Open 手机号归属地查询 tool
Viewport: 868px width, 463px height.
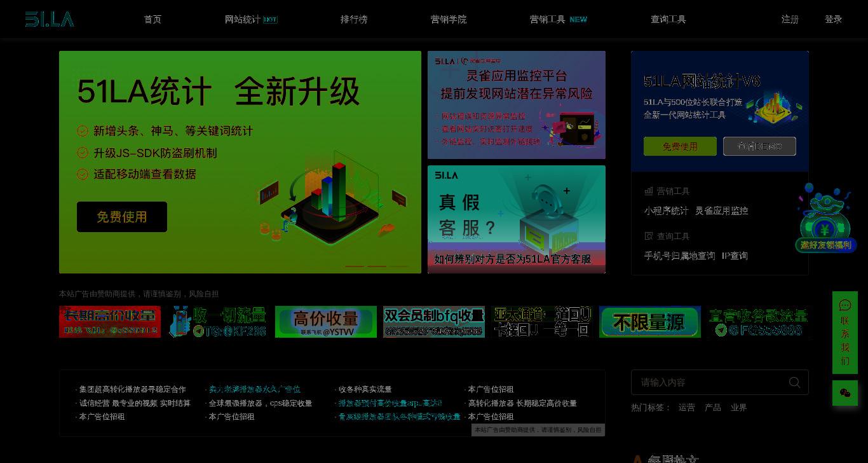pyautogui.click(x=679, y=256)
